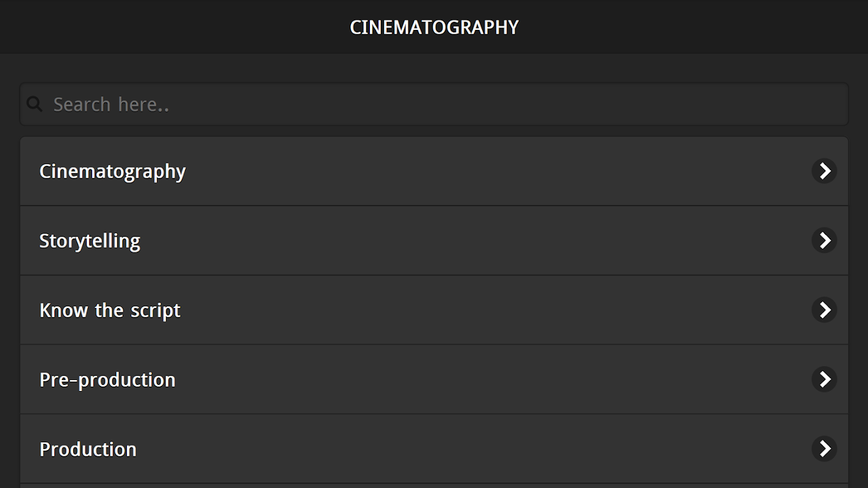
Task: Click the arrow icon beside Cinematography
Action: [x=824, y=171]
